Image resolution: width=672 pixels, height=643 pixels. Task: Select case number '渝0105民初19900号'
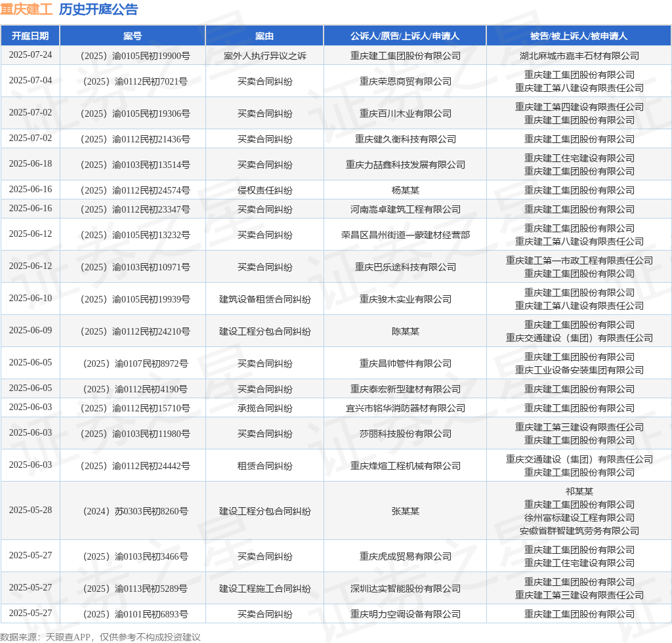[151, 56]
